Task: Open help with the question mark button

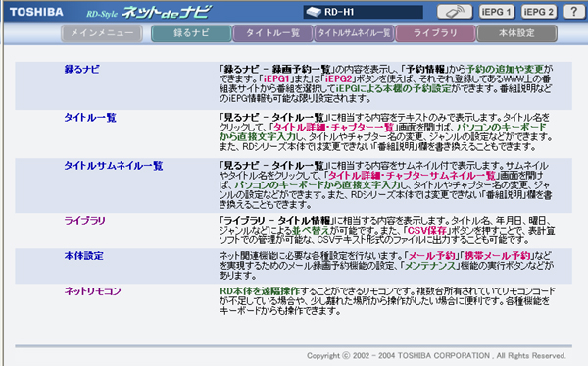Action: coord(573,12)
